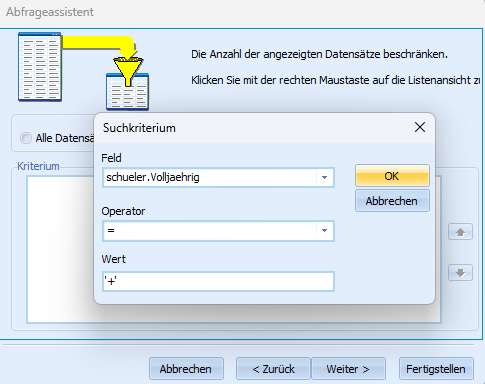Viewport: 485px width, 384px height.
Task: Move criterion up with the arrow button
Action: tap(460, 232)
